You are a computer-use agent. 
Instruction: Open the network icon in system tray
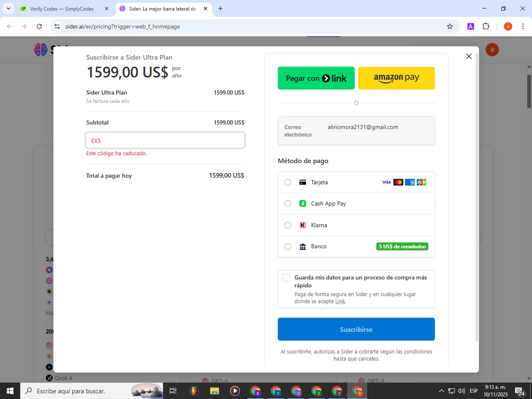451,391
